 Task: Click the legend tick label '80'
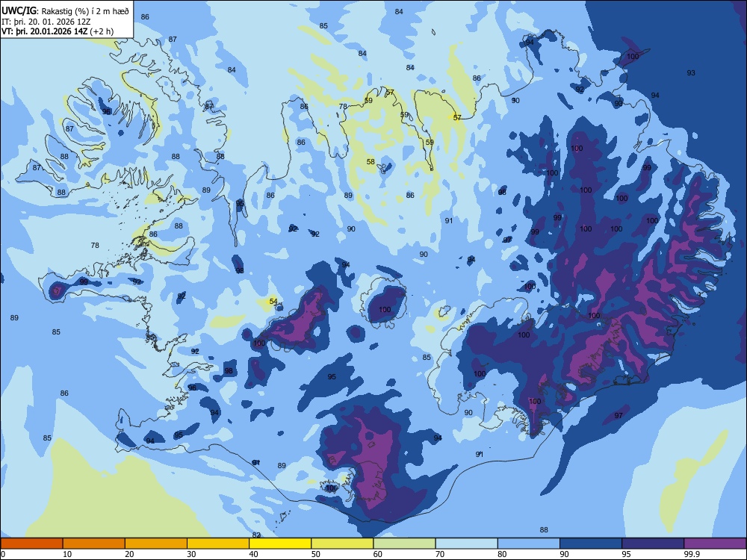(x=502, y=554)
